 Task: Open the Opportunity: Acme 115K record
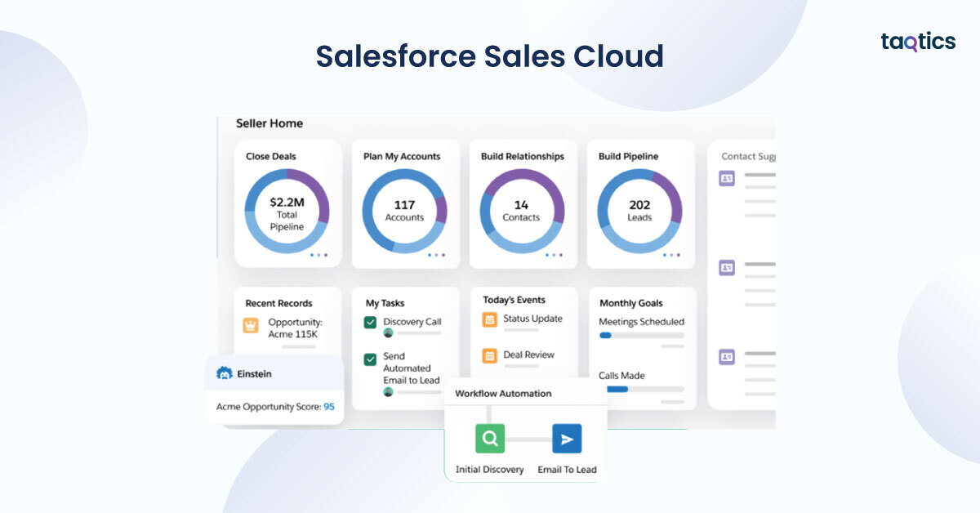click(295, 328)
